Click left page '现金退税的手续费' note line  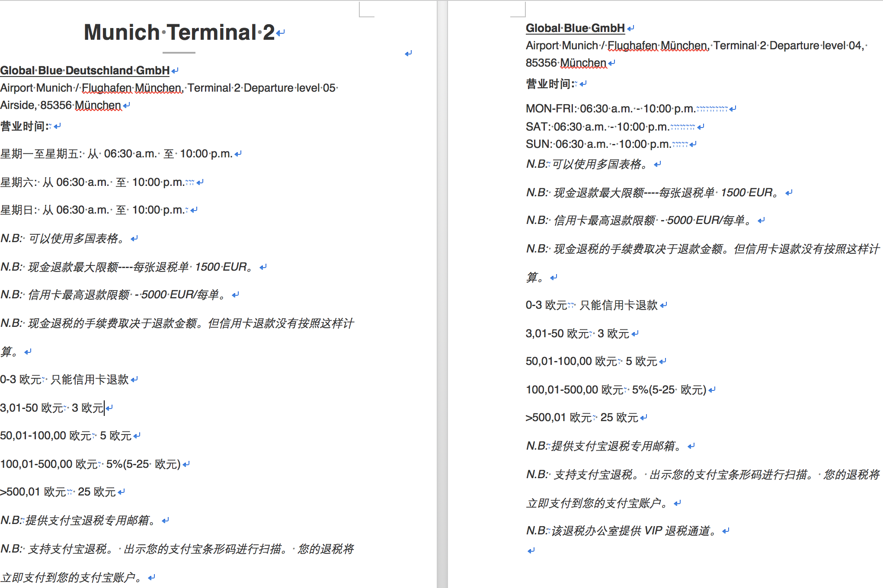click(177, 323)
